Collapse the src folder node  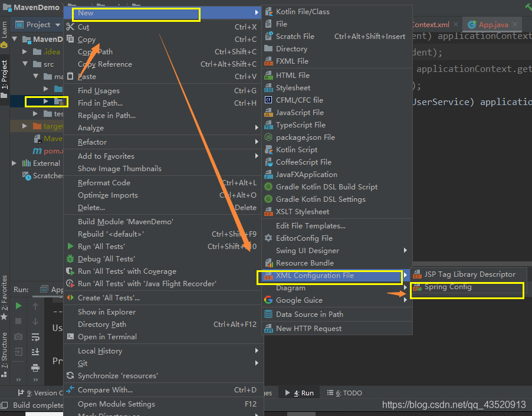(x=25, y=64)
